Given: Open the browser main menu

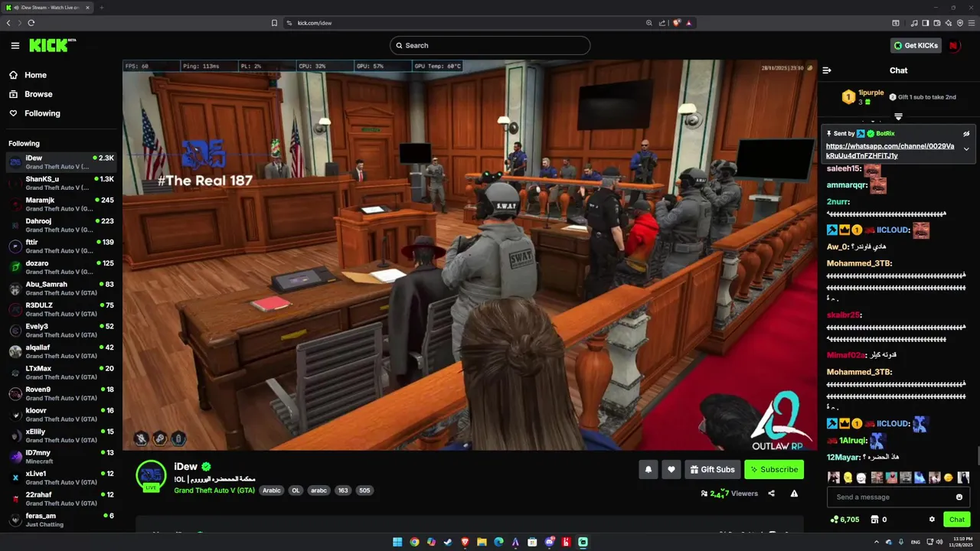Looking at the screenshot, I should click(971, 23).
